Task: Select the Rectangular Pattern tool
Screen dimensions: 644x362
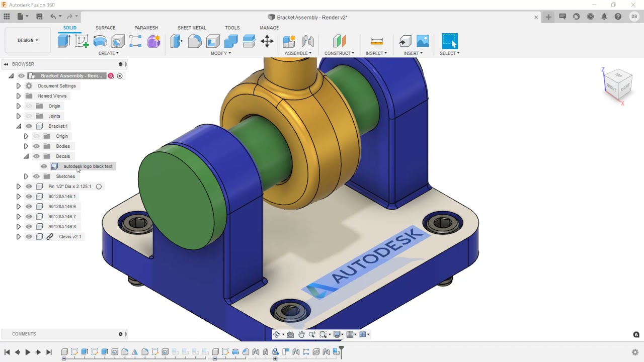Action: coord(136,41)
